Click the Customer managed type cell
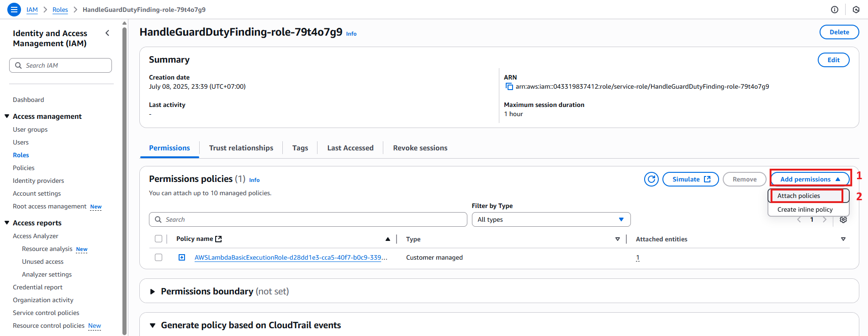The height and width of the screenshot is (336, 868). [434, 257]
